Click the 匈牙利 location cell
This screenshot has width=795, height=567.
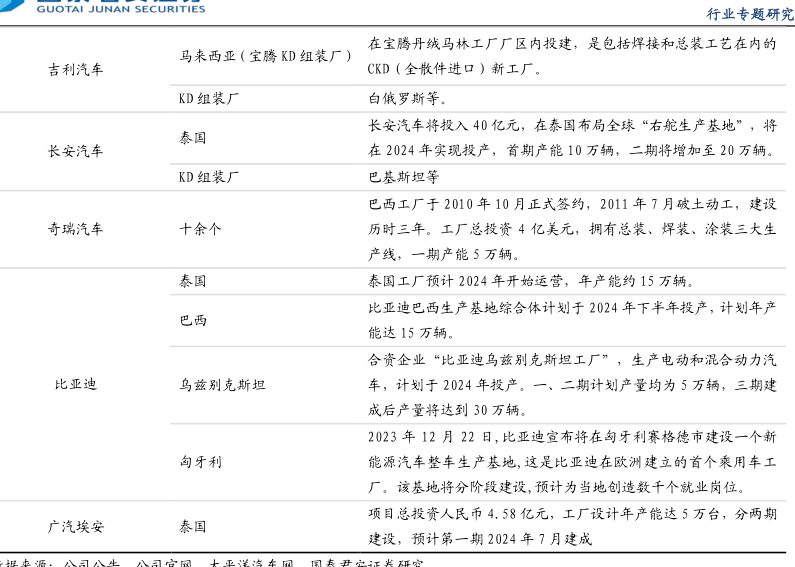200,462
